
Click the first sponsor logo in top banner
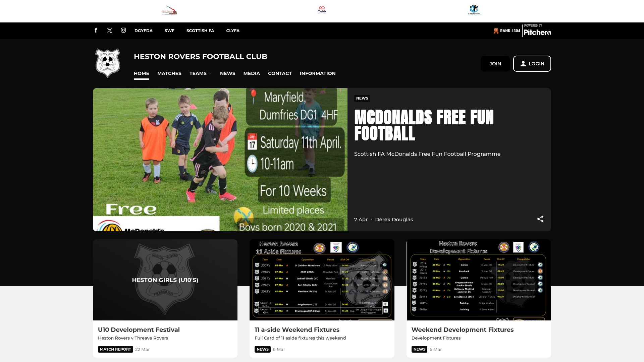pos(169,10)
